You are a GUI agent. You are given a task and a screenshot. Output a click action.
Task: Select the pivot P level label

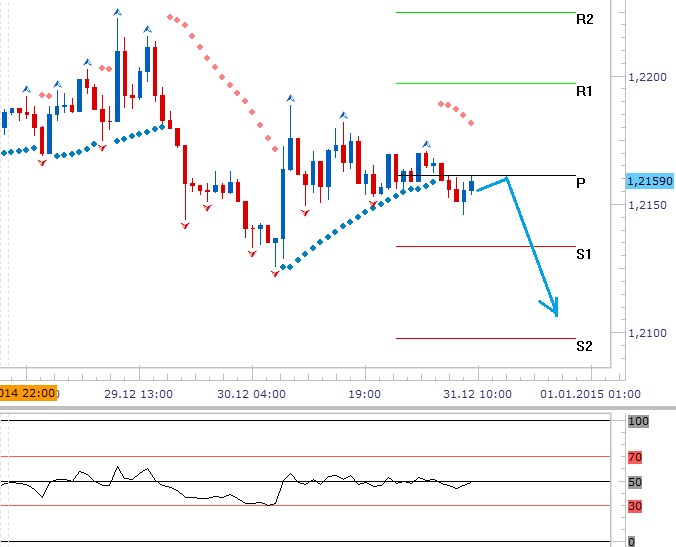point(580,183)
